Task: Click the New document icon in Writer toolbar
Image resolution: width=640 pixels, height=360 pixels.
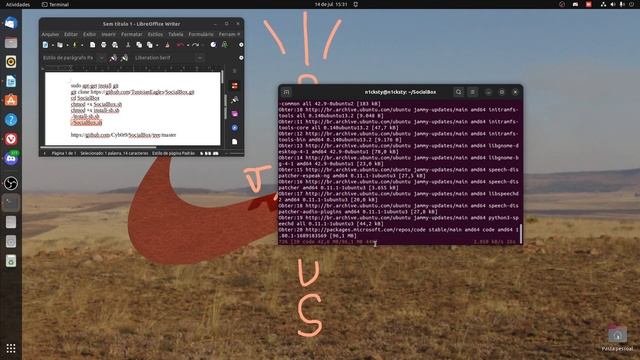Action: pyautogui.click(x=45, y=45)
